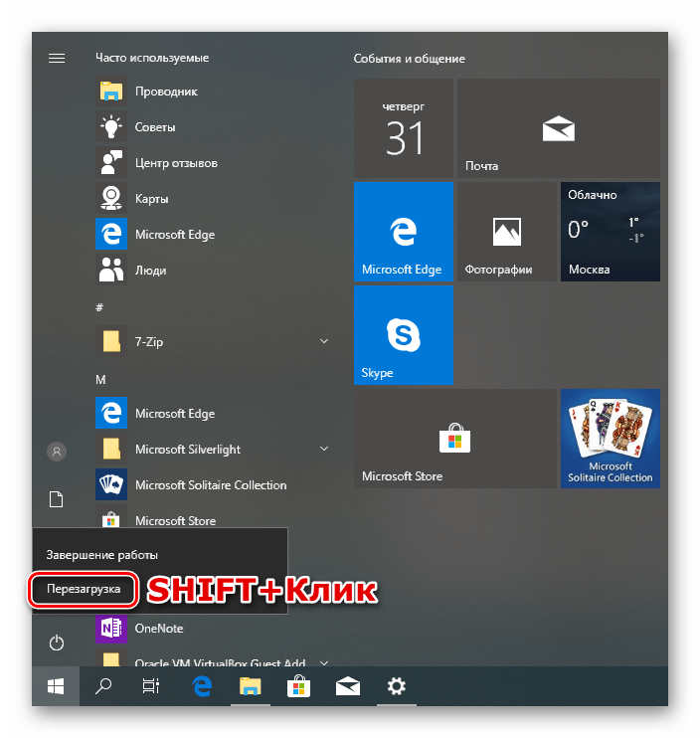Expand the 7-Zip folder chevron
Viewport: 700px width, 738px height.
(324, 341)
